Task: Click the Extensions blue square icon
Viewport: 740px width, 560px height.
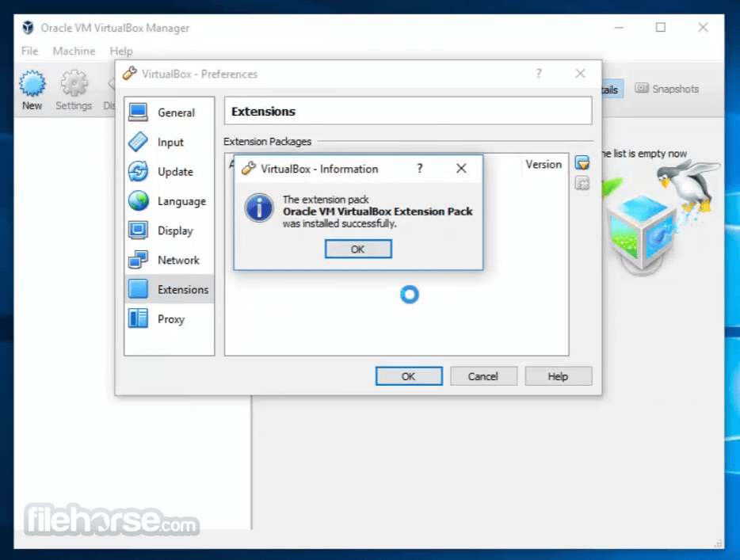Action: pos(139,289)
